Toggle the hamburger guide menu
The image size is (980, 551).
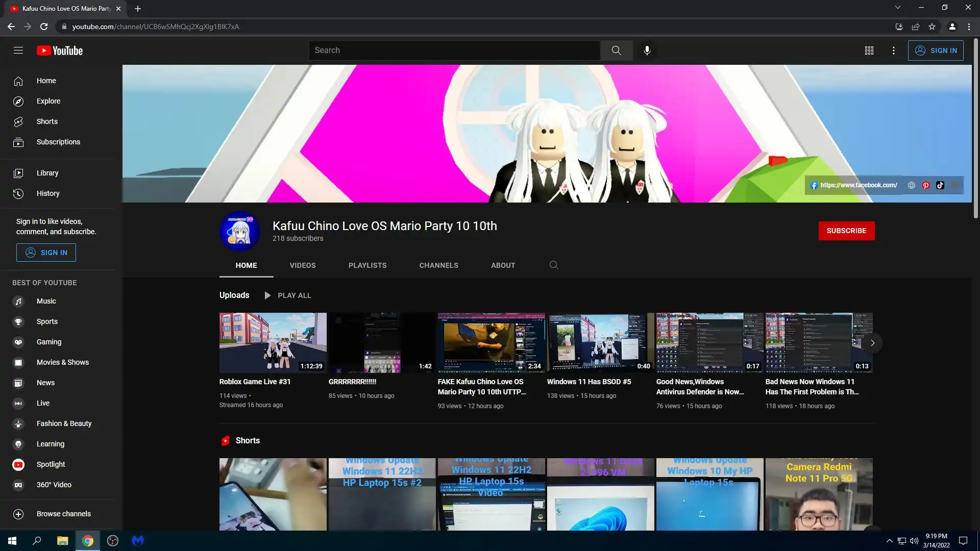(18, 51)
